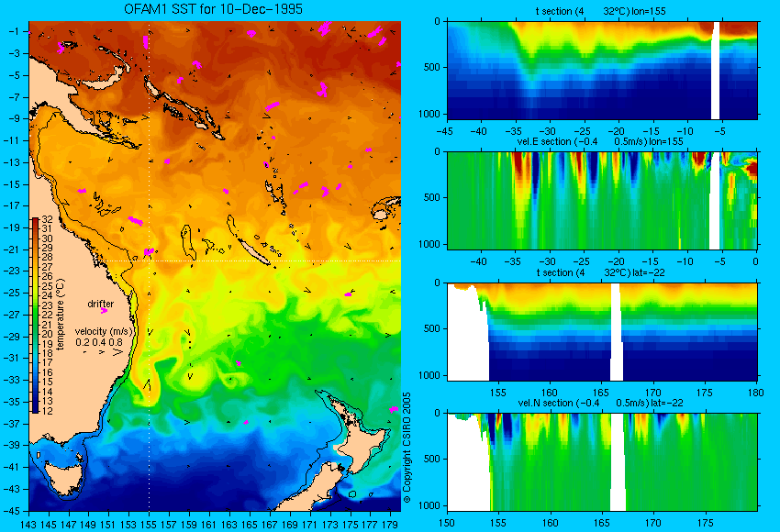Click the vertical "temperature (°C)" colorbar label
The height and width of the screenshot is (532, 780).
tap(61, 315)
